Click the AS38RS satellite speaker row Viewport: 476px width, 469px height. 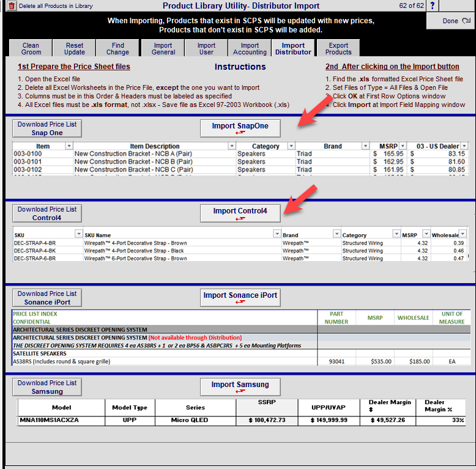click(165, 361)
